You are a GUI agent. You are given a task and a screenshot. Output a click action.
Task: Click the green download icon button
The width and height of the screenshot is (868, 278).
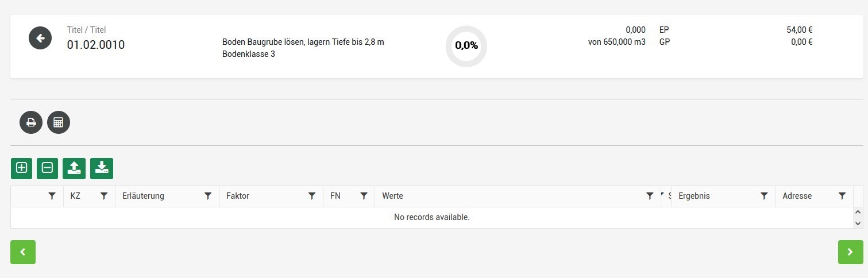coord(102,168)
